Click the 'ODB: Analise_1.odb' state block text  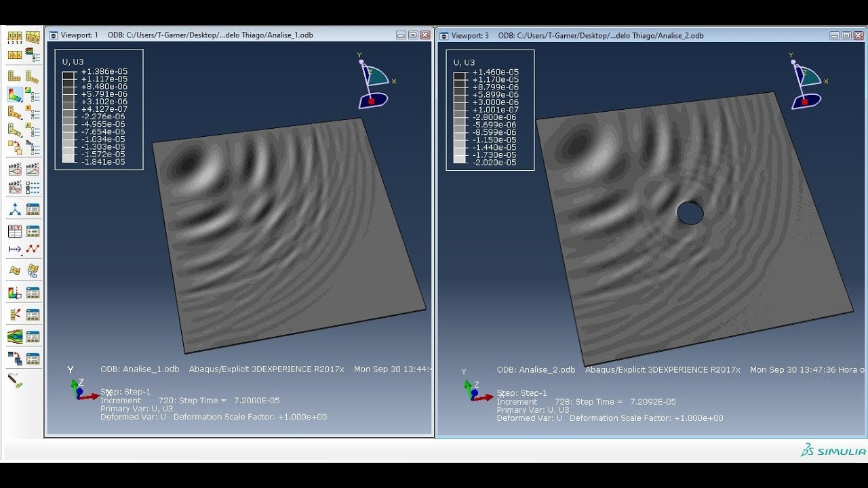coord(140,369)
